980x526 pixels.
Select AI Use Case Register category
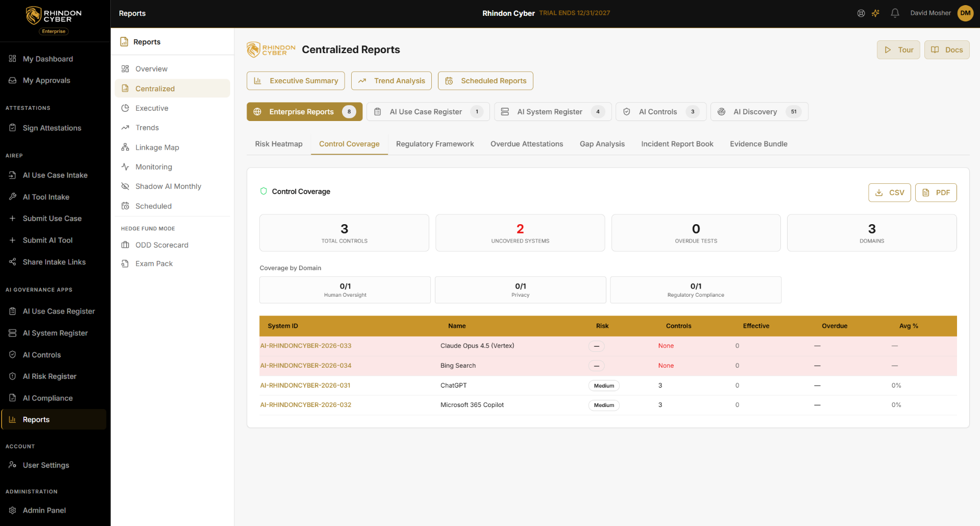(x=428, y=112)
